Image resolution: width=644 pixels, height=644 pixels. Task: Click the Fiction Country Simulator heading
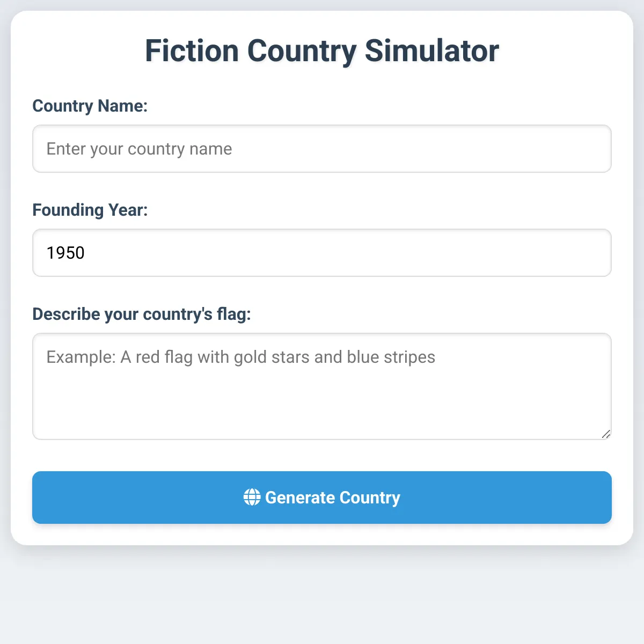[322, 51]
